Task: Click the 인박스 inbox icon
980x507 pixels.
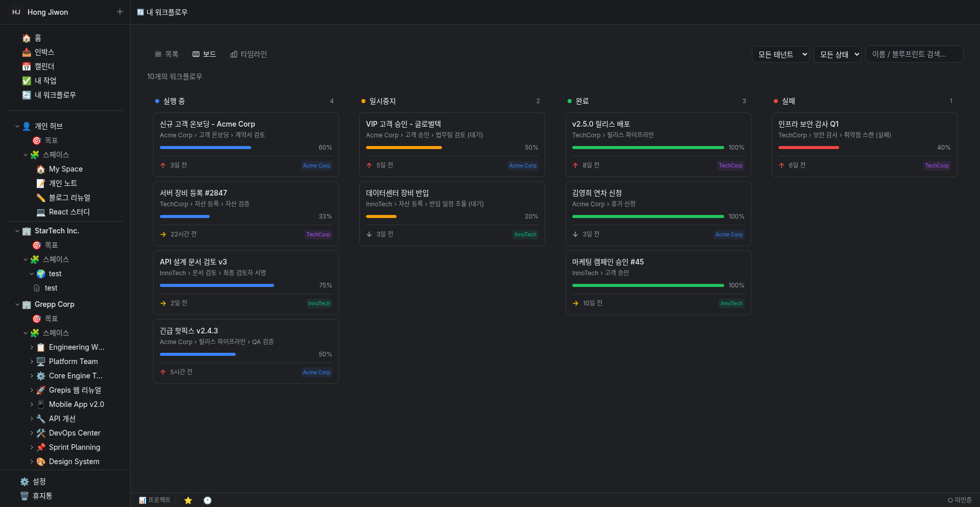Action: pos(27,52)
